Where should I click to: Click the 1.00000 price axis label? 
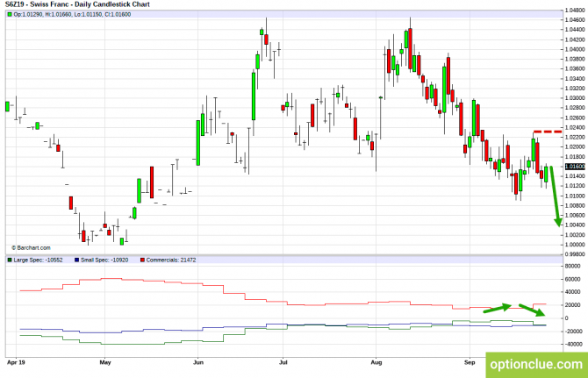coord(575,245)
